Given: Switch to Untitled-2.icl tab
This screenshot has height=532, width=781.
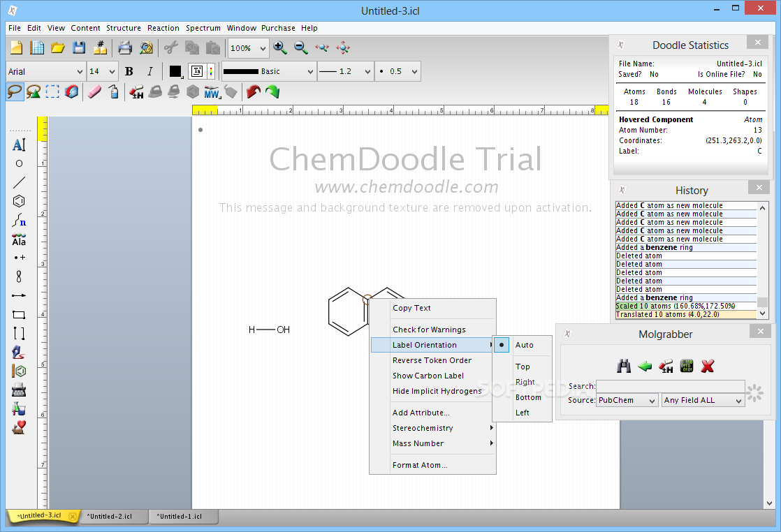Looking at the screenshot, I should click(x=110, y=517).
